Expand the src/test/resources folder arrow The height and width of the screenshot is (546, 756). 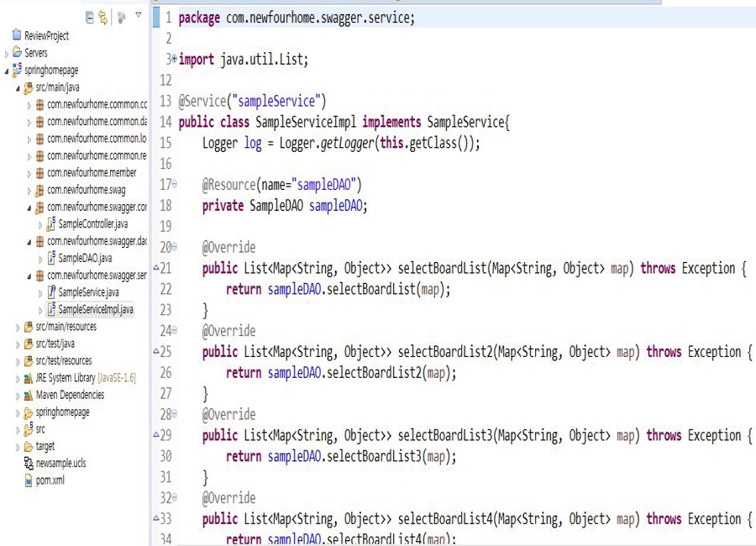pos(18,362)
